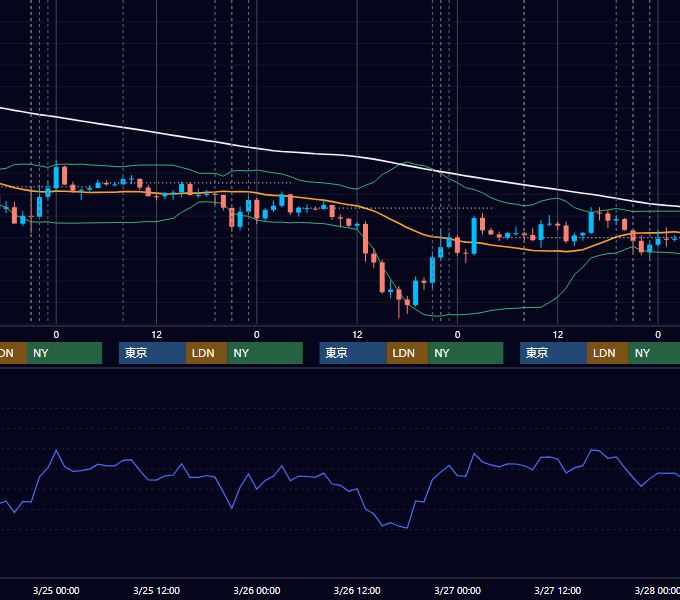Click the 3/26 12:00 date label
This screenshot has width=680, height=600.
click(357, 590)
